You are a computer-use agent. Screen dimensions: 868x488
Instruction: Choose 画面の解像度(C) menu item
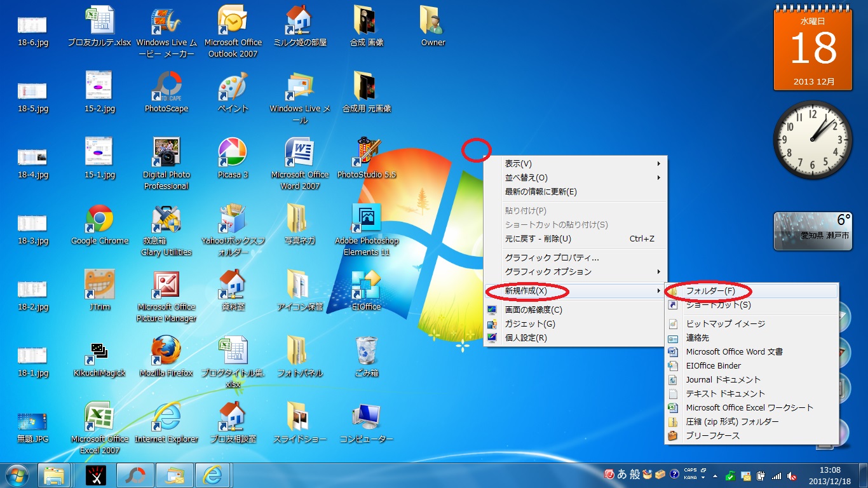575,310
